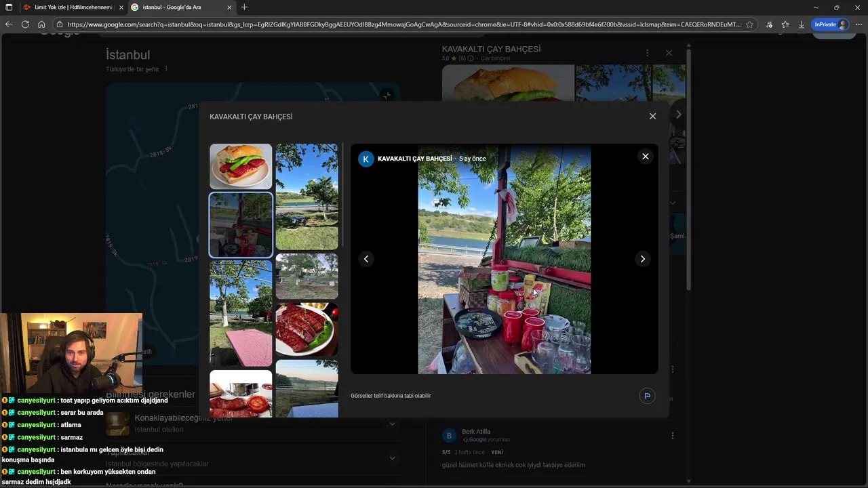Show the previous photo in viewer
This screenshot has width=868, height=488.
coord(366,259)
